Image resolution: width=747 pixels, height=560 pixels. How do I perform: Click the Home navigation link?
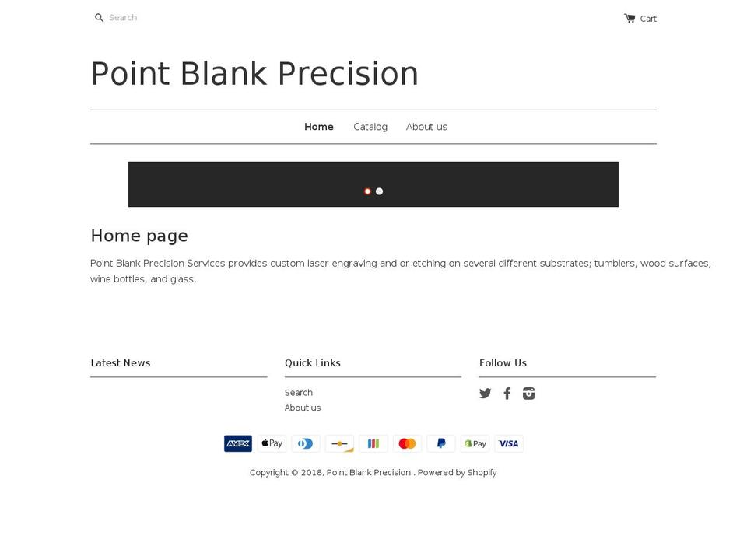318,127
